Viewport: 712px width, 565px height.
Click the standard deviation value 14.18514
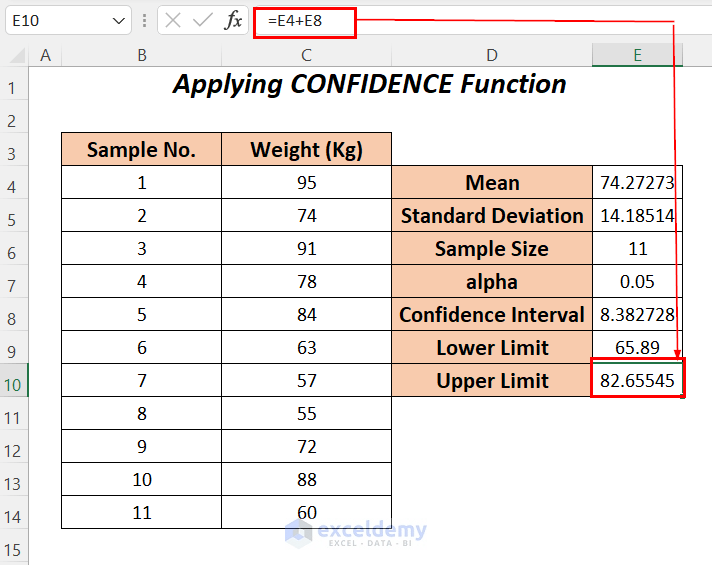637,215
